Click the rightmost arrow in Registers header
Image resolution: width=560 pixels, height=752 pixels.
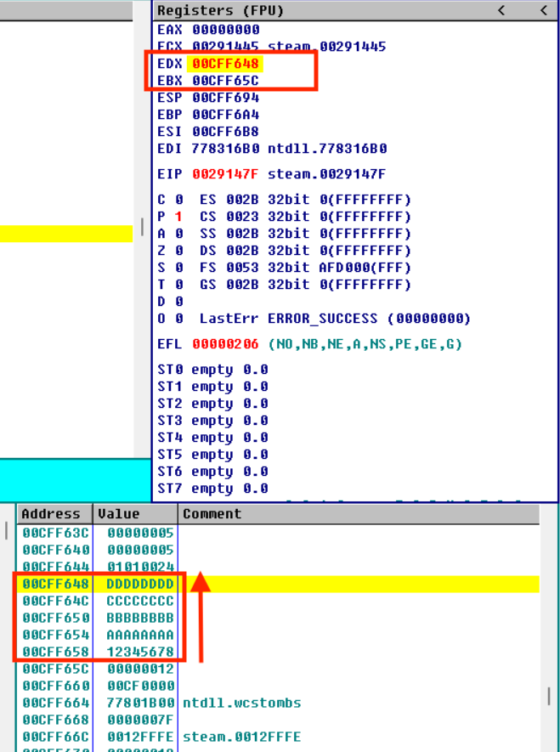543,10
